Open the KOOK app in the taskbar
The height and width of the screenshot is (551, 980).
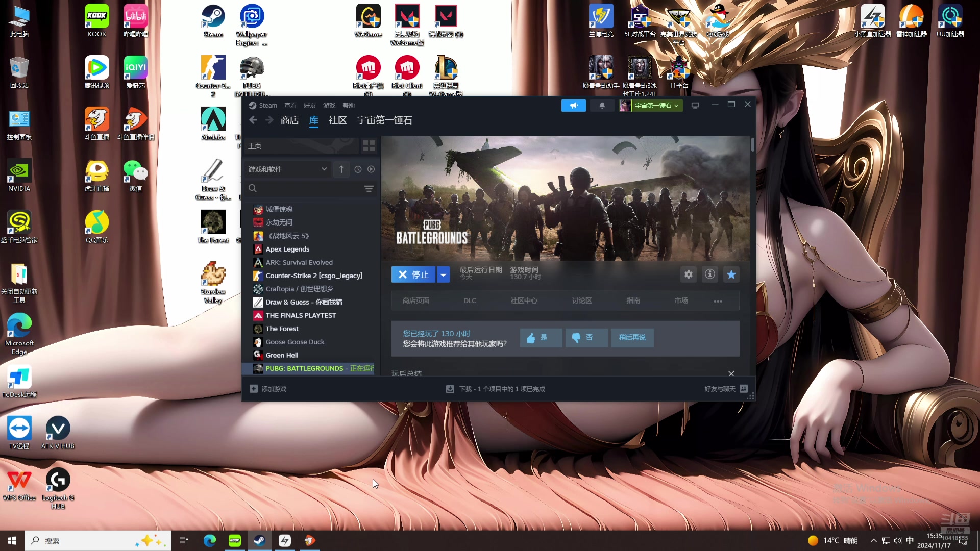(x=234, y=541)
